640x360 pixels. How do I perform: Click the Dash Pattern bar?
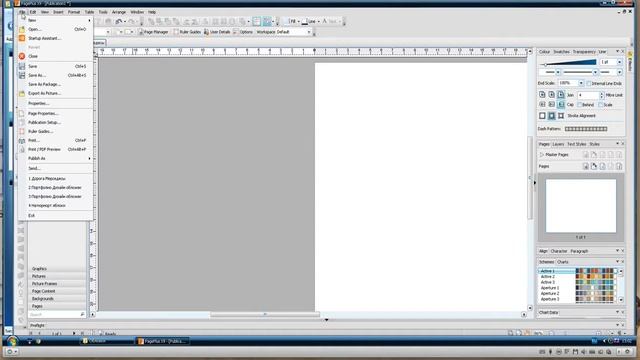586,129
